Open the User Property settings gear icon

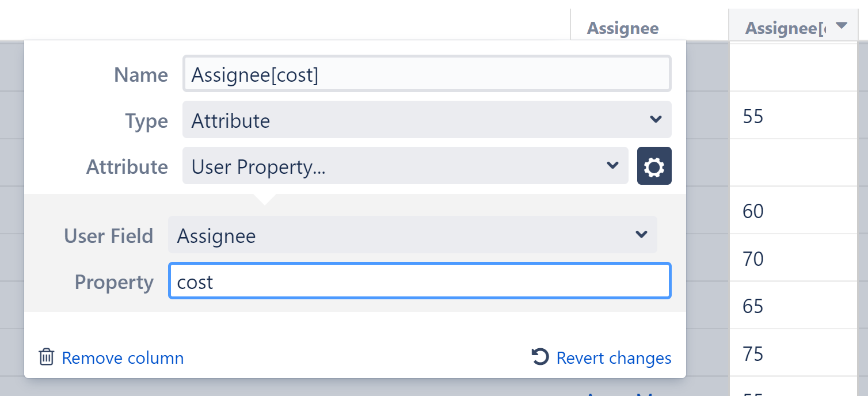(x=654, y=166)
